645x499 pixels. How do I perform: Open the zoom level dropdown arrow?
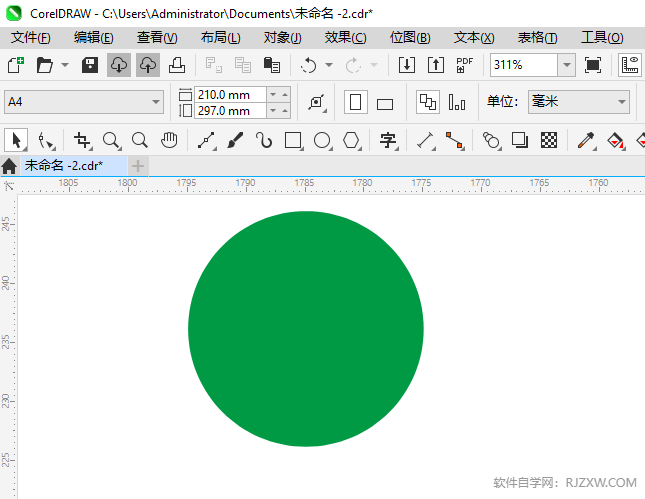[x=566, y=65]
